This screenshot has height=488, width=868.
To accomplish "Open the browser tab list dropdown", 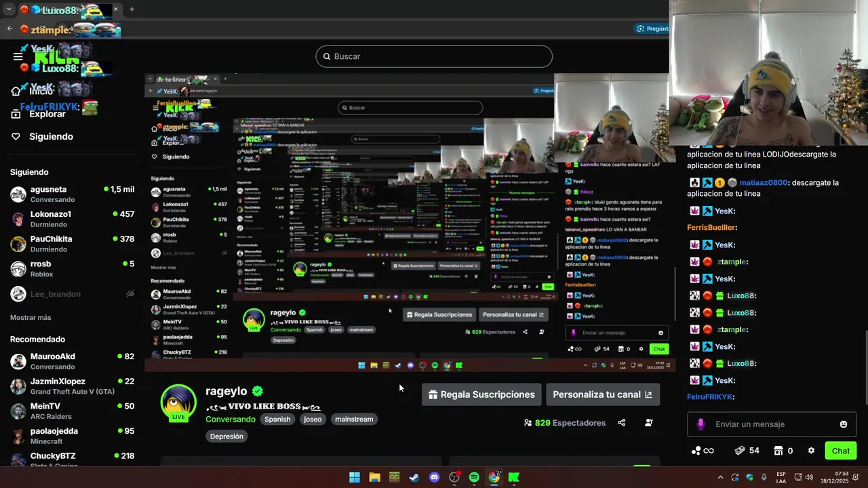I will point(9,9).
